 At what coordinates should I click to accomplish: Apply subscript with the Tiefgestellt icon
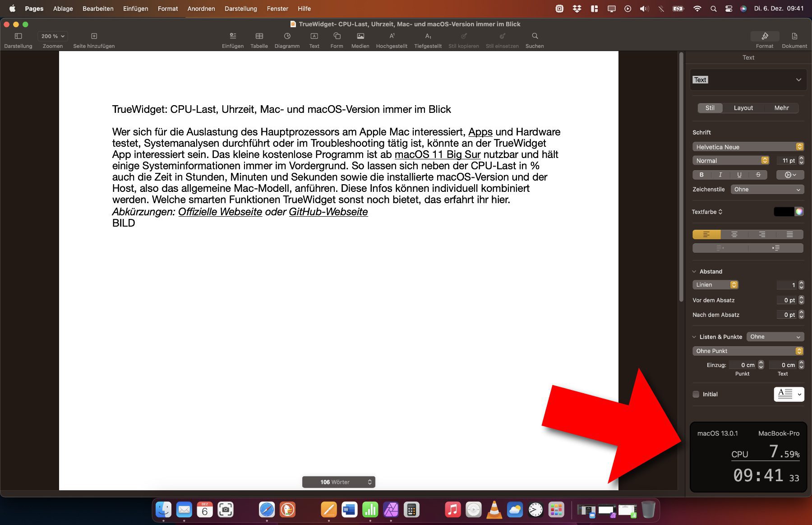[x=428, y=36]
